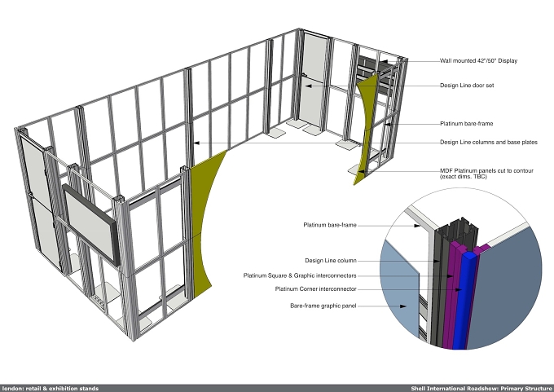Select 'Design Line columns and base plates' text
This screenshot has height=392, width=554.
[489, 143]
